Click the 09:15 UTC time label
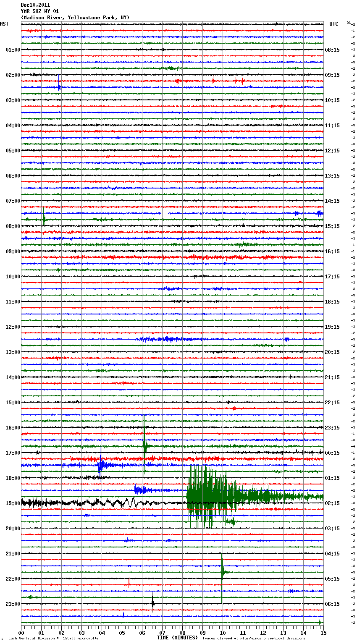Image resolution: width=357 pixels, height=644 pixels. click(332, 75)
